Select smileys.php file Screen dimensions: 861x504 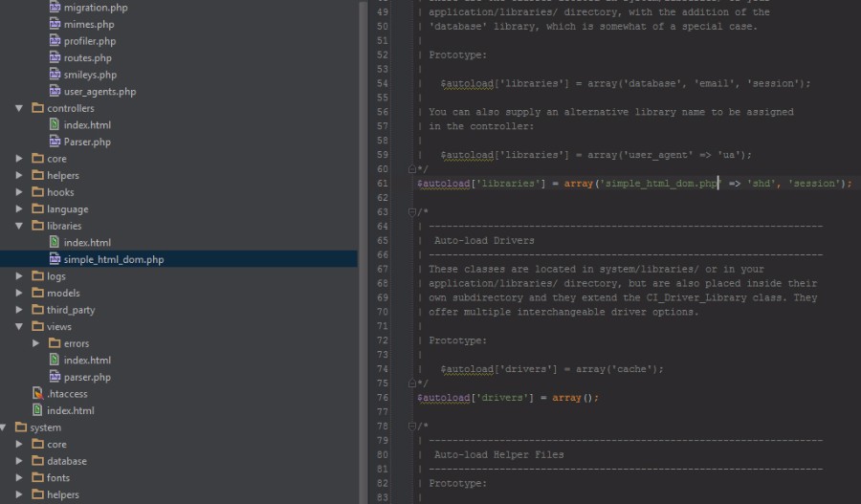point(90,75)
